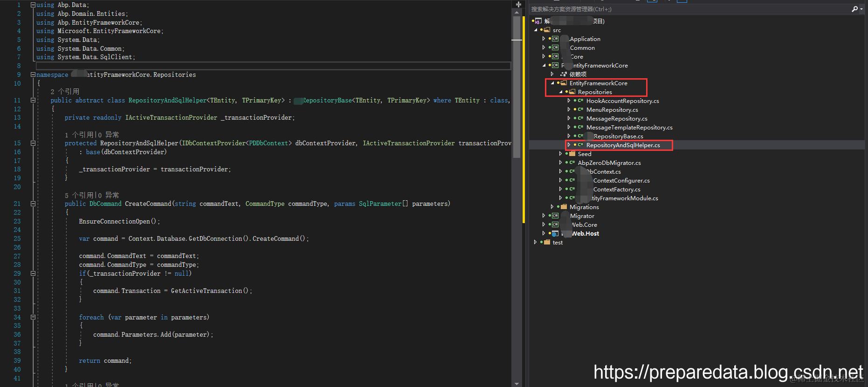Select the ContextConfigurer.cs file
This screenshot has width=868, height=387.
621,180
